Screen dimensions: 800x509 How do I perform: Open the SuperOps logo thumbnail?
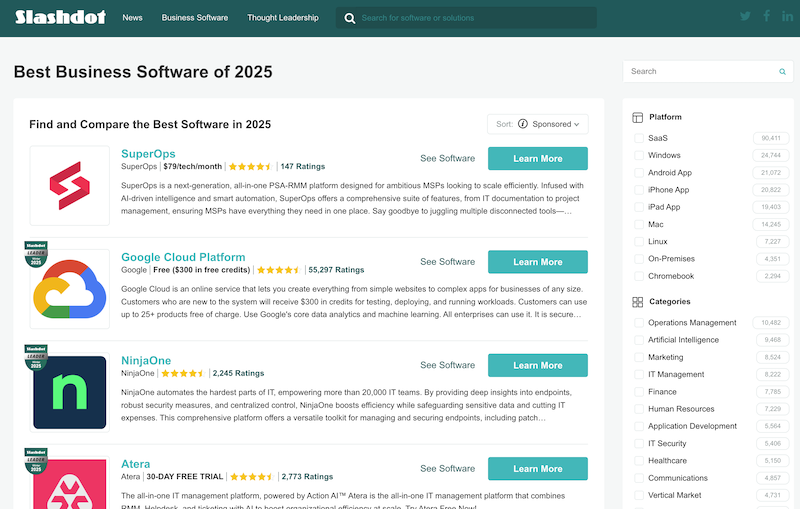70,186
